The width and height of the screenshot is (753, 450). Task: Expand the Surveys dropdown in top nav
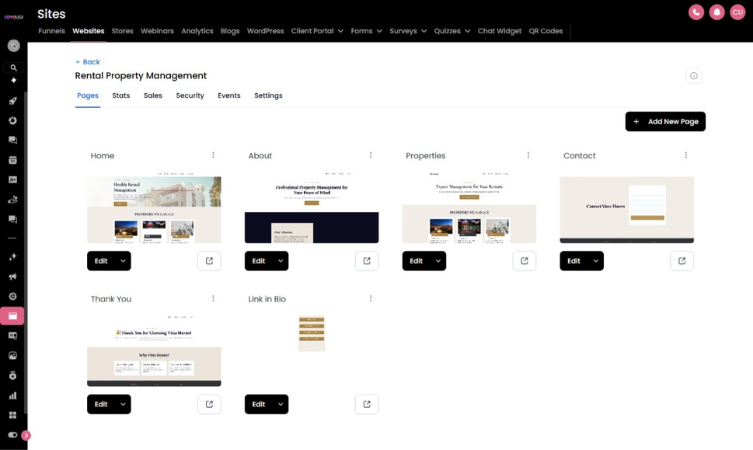point(407,31)
